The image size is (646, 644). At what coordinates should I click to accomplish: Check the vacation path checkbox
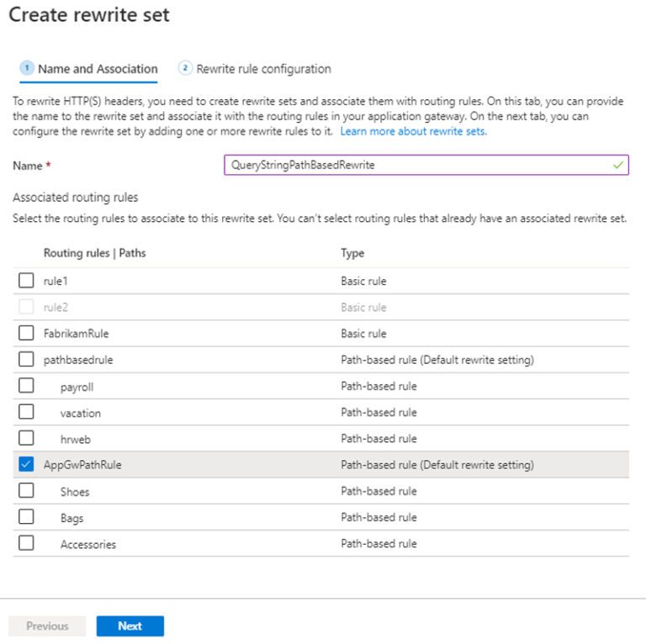26,412
